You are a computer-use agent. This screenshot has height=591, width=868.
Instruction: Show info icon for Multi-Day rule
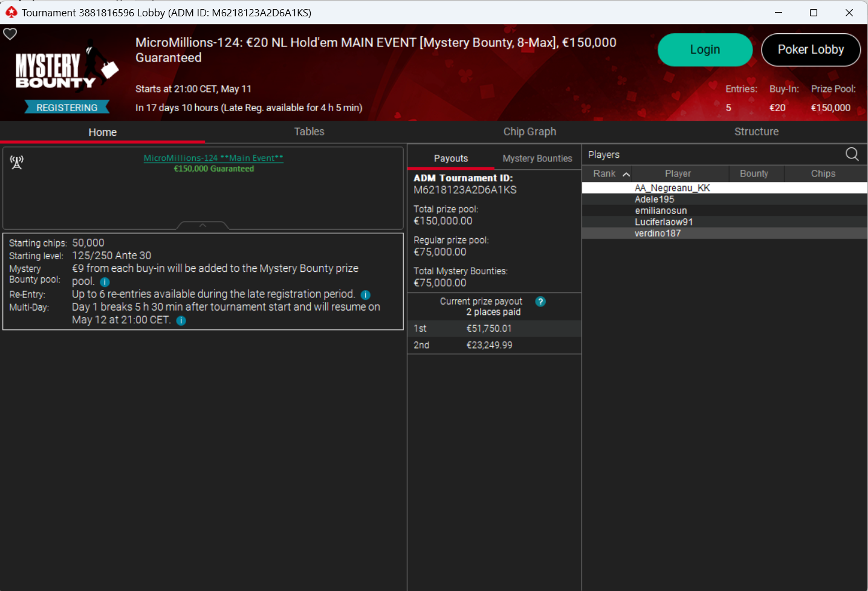[181, 320]
